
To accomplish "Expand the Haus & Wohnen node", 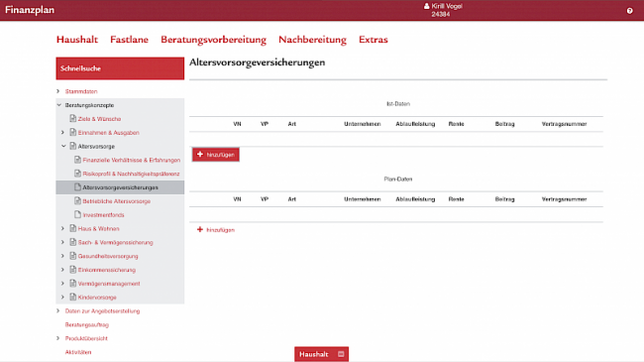I will (62, 228).
